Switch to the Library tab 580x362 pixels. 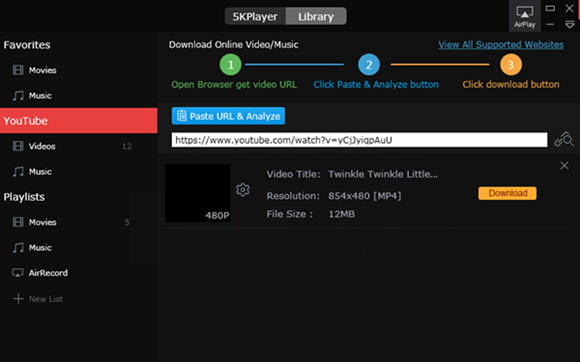click(316, 16)
